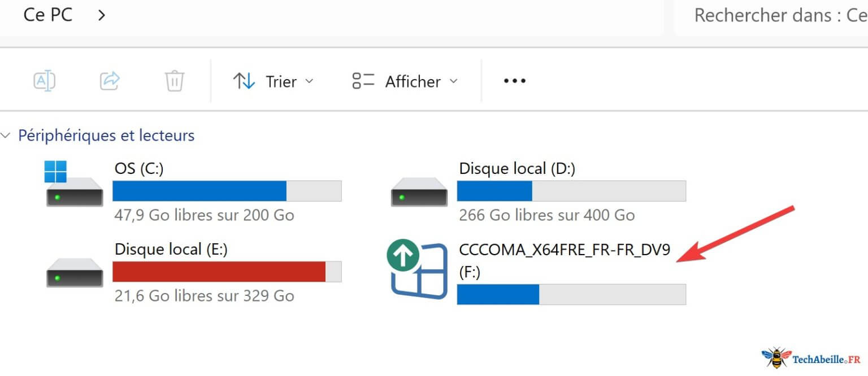
Task: Click the blue usage bar of drive C:
Action: pos(198,190)
